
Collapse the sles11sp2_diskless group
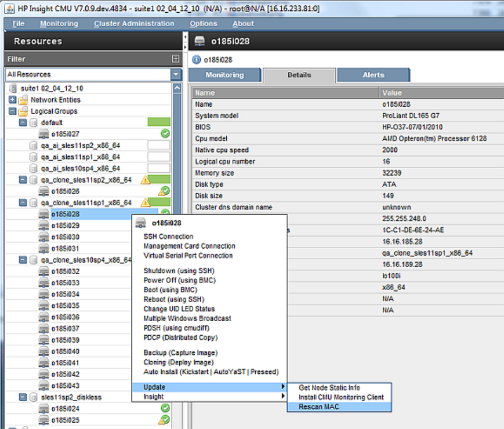point(23,397)
